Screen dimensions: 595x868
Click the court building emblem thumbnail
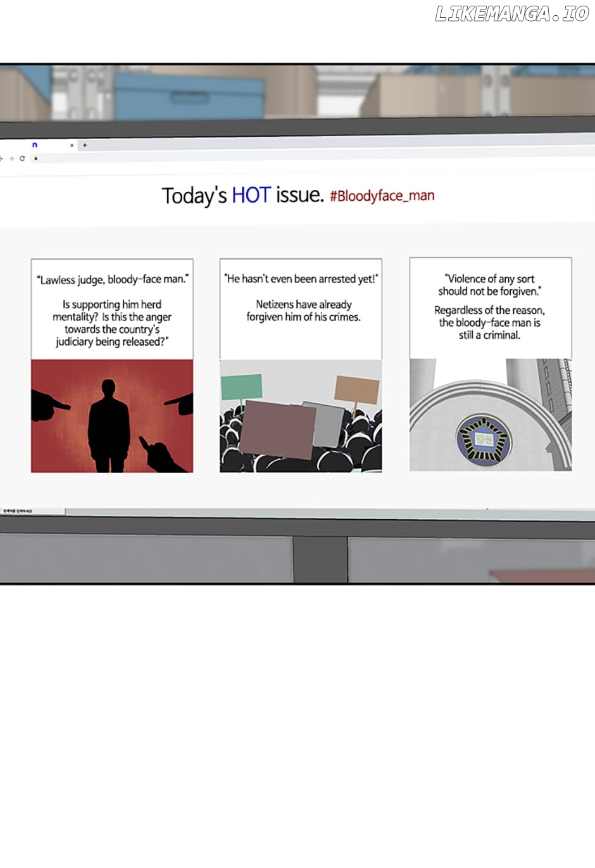(x=491, y=415)
